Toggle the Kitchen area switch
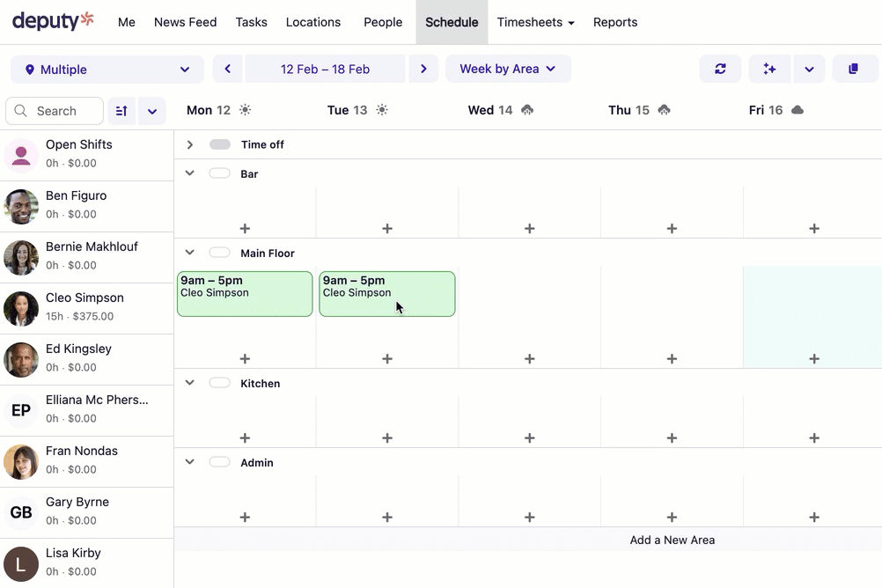 pyautogui.click(x=220, y=383)
